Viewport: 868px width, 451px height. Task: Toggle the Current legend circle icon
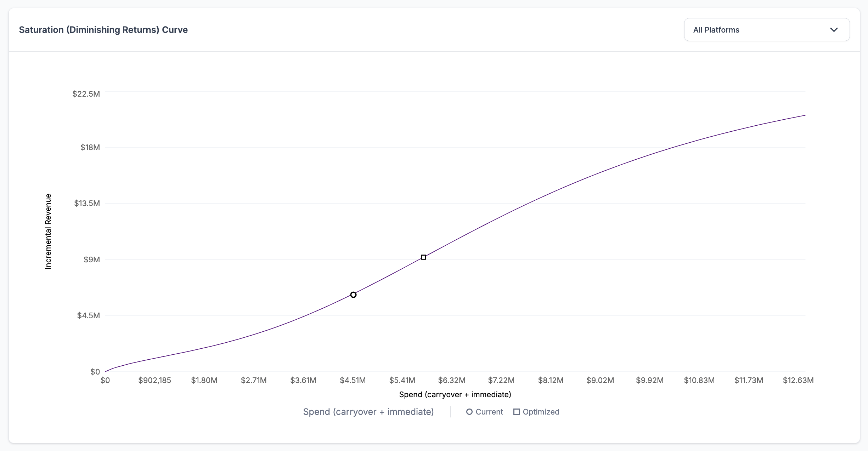click(x=469, y=412)
